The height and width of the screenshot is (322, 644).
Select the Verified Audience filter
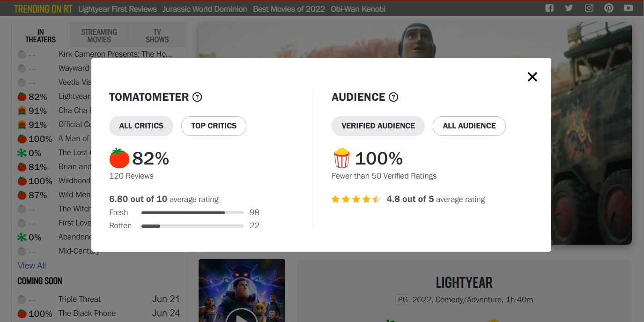coord(378,126)
